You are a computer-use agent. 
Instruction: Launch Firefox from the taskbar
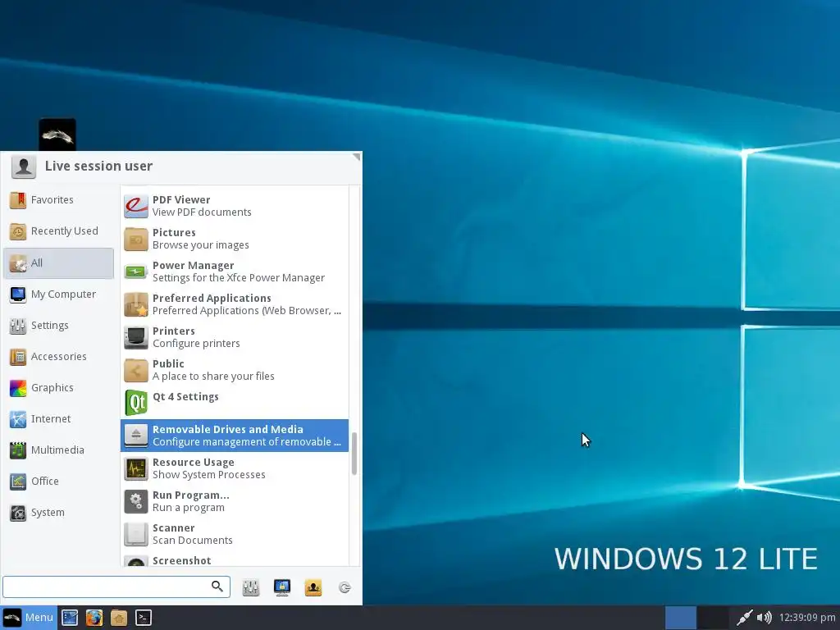94,618
